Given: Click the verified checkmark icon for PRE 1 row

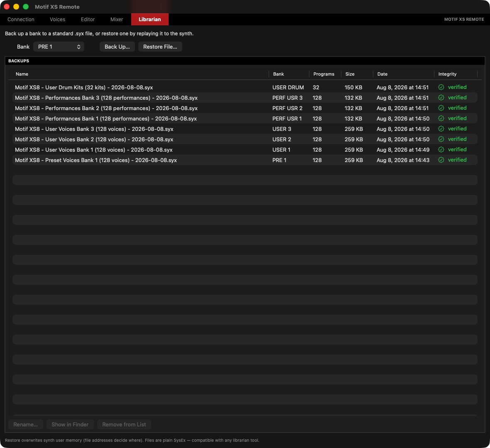Looking at the screenshot, I should click(441, 160).
